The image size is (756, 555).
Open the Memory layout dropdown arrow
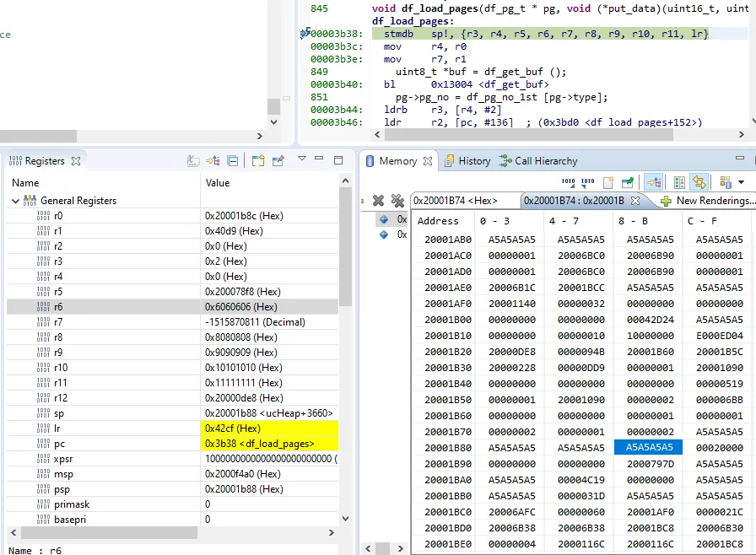point(741,182)
